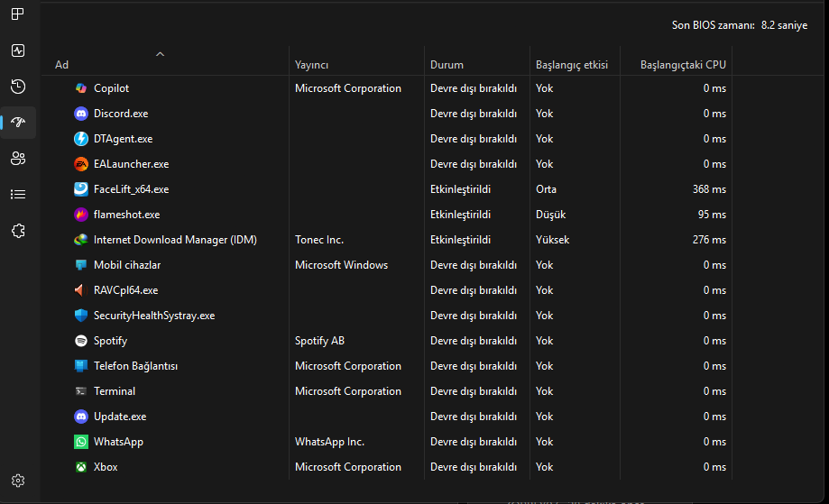The height and width of the screenshot is (504, 829).
Task: Click the 95 ms CPU value
Action: (712, 215)
